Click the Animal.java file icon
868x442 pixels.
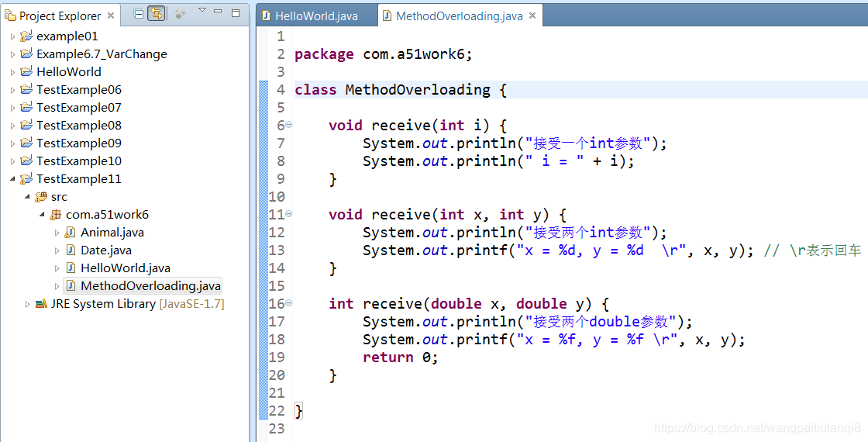tap(71, 232)
